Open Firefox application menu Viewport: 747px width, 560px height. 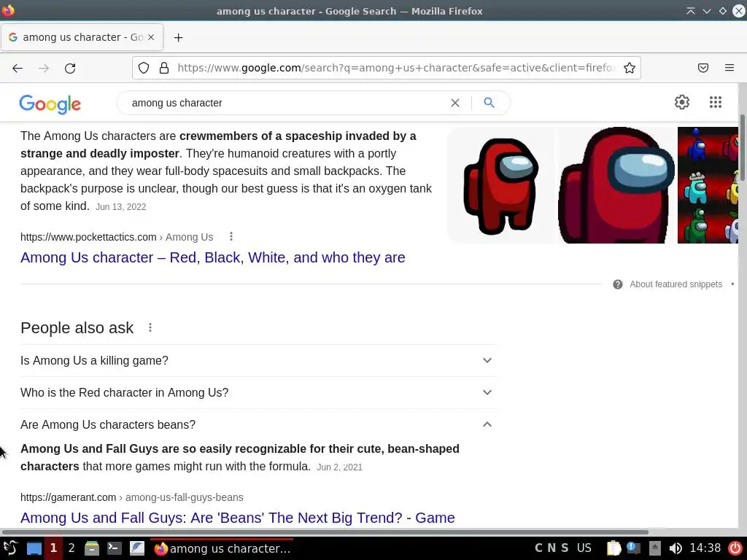coord(729,68)
